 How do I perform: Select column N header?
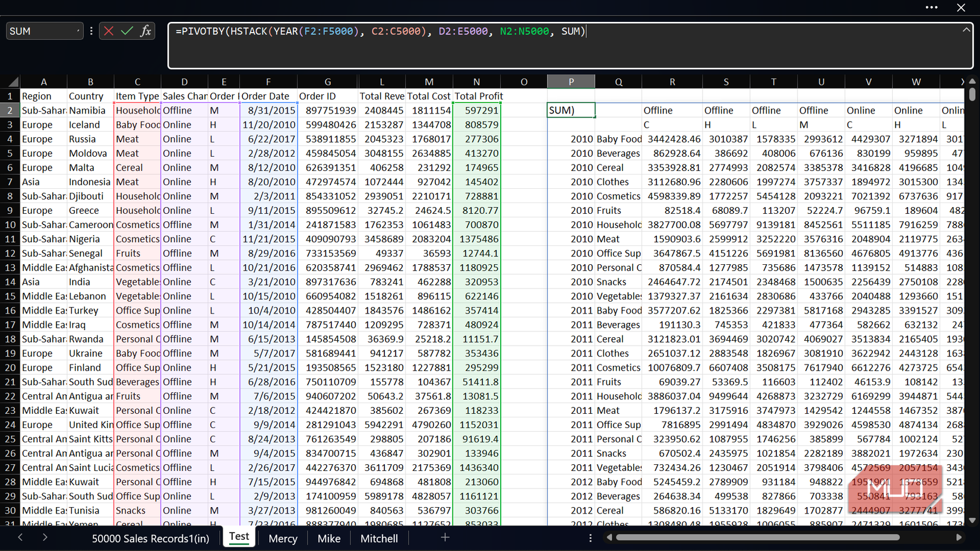click(x=476, y=82)
